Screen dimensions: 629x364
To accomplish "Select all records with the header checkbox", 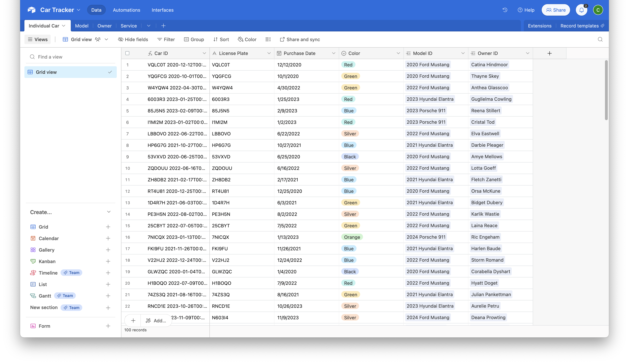I will pyautogui.click(x=127, y=53).
